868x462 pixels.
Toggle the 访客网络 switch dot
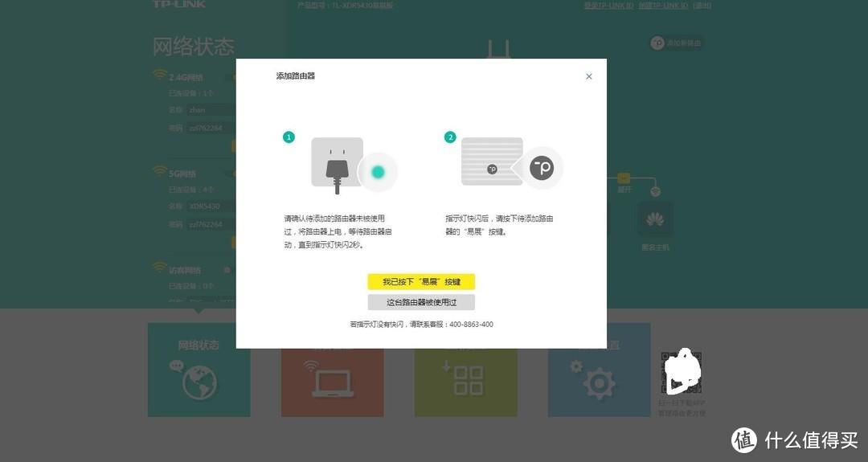227,270
